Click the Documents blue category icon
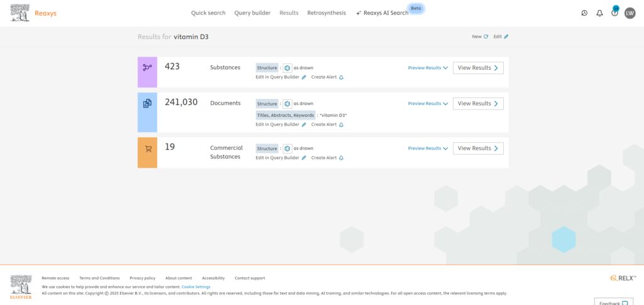The width and height of the screenshot is (644, 305). 147,104
